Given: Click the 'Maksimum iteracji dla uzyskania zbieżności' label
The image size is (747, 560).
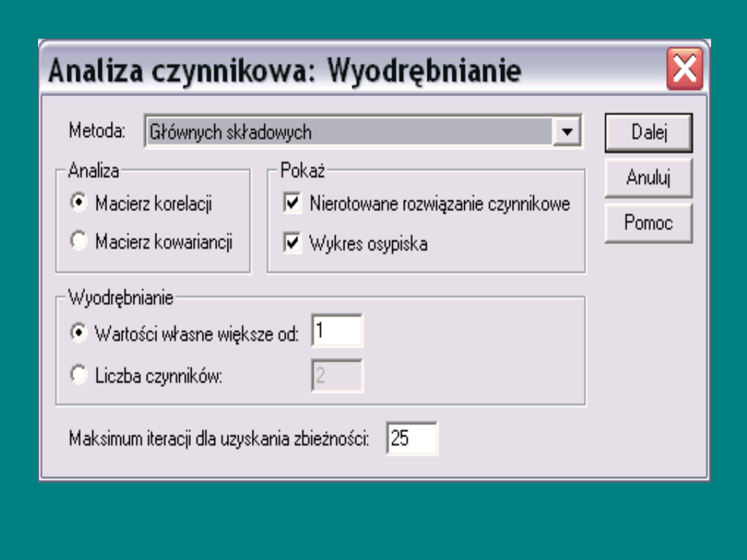Looking at the screenshot, I should pyautogui.click(x=219, y=439).
